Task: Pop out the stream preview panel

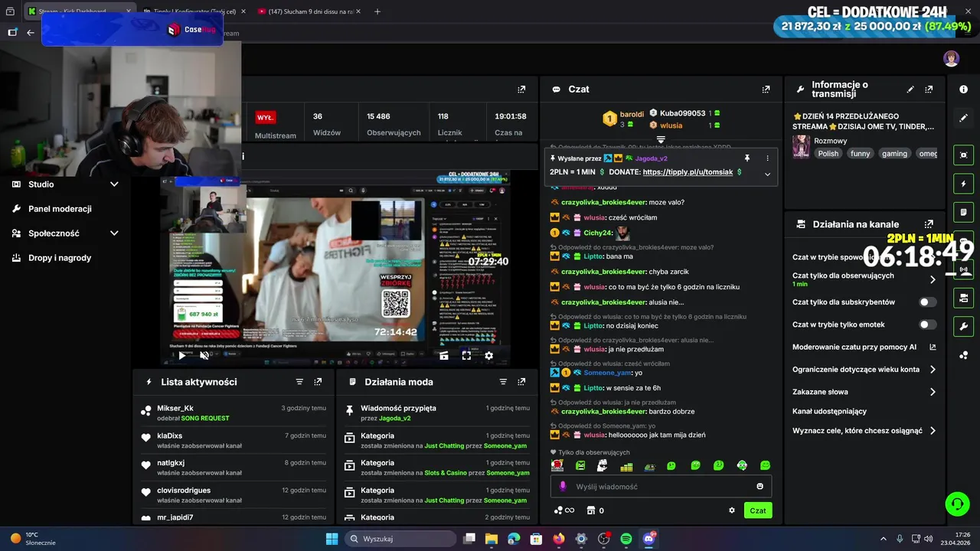Action: (x=521, y=90)
